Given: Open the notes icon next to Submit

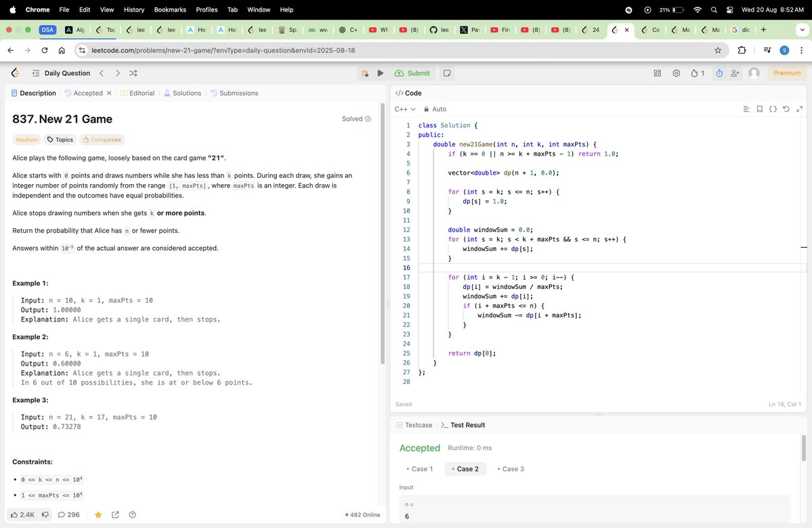Looking at the screenshot, I should [447, 73].
